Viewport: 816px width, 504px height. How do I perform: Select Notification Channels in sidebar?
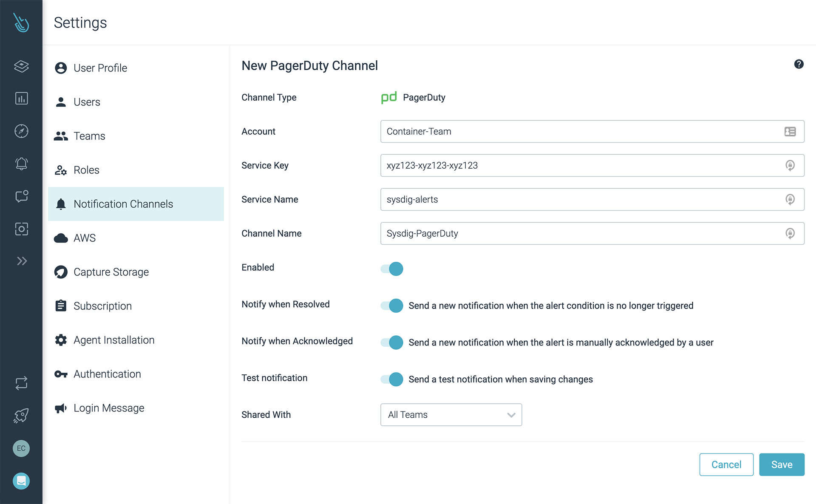click(x=136, y=204)
